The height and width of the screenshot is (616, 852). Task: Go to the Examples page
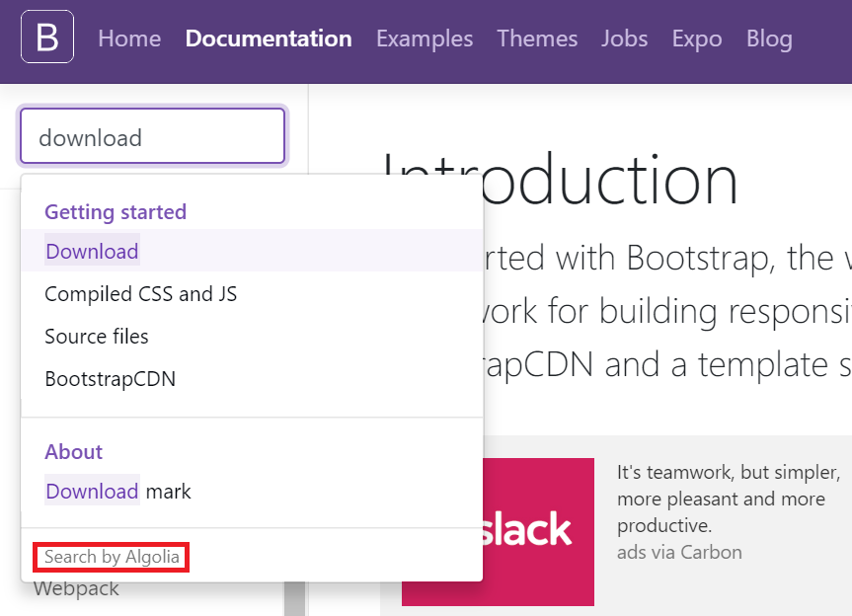coord(425,38)
